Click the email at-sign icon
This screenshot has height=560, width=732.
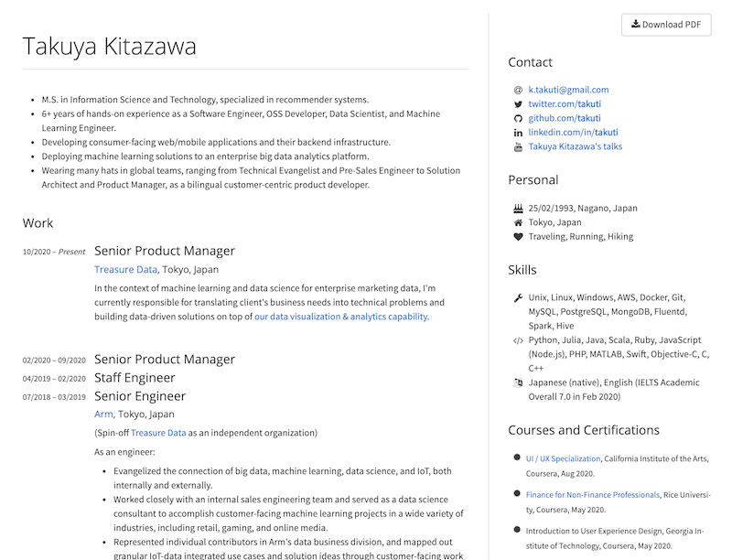518,90
